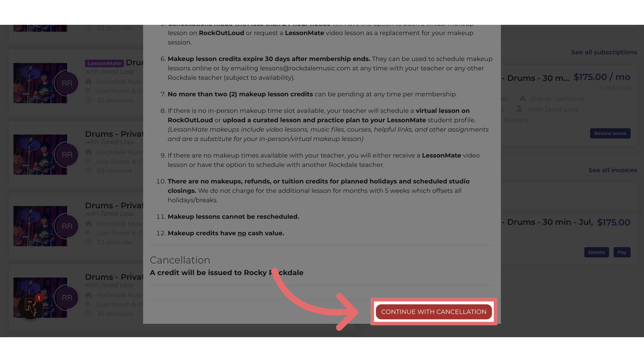Click the RR avatar on bottom drums lesson
This screenshot has height=362, width=644.
67,297
